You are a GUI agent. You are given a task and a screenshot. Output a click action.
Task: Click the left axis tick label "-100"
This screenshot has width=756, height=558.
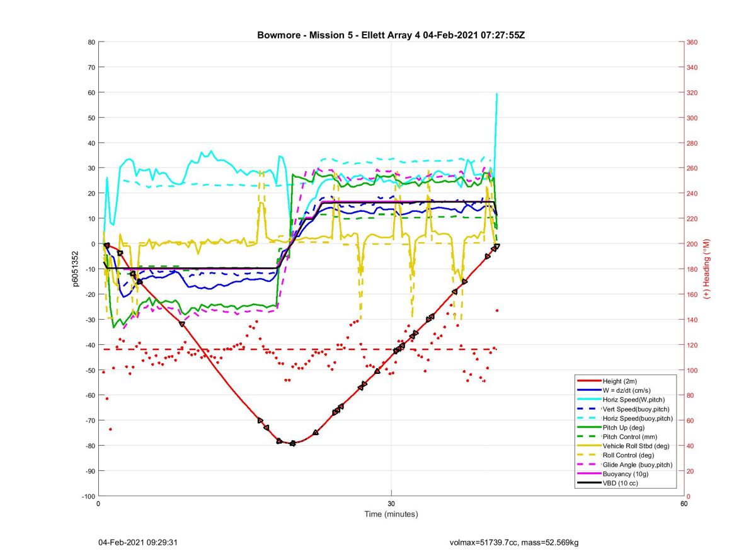(88, 496)
